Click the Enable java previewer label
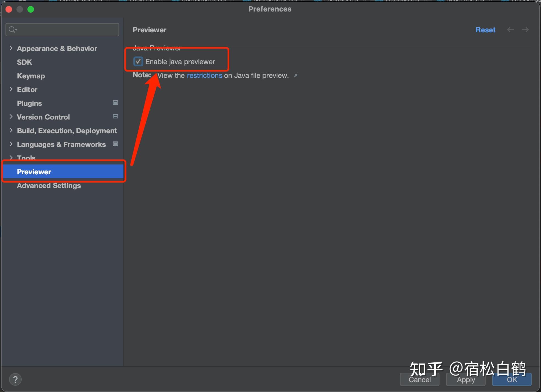The height and width of the screenshot is (392, 541). (180, 62)
